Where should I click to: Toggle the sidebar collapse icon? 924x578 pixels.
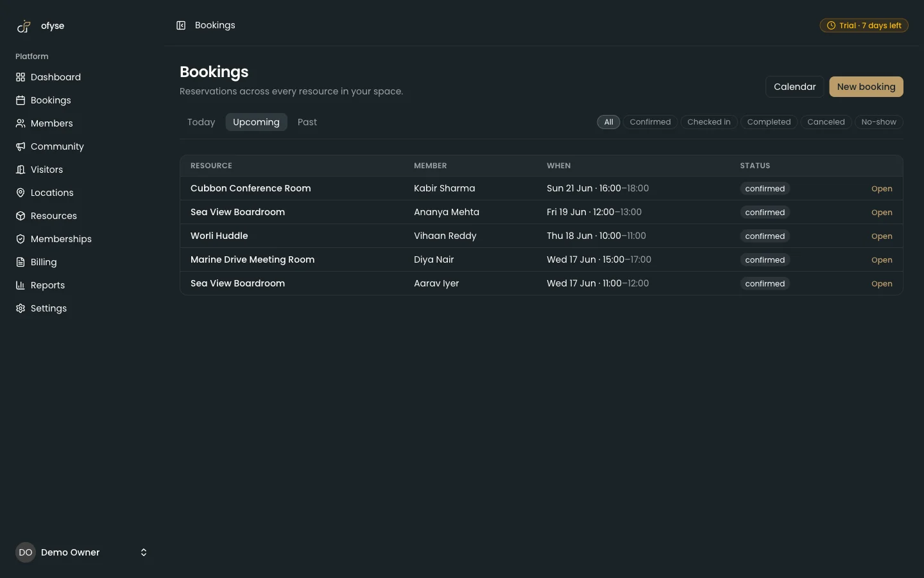(181, 26)
